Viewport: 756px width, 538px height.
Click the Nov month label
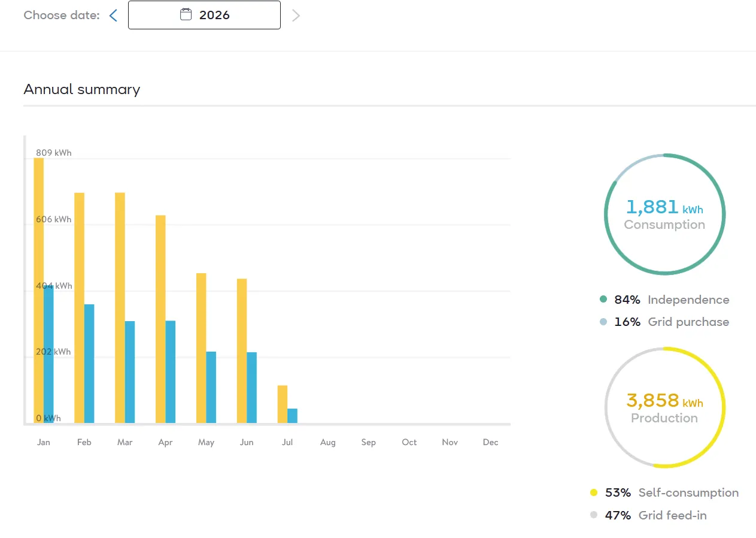tap(450, 442)
